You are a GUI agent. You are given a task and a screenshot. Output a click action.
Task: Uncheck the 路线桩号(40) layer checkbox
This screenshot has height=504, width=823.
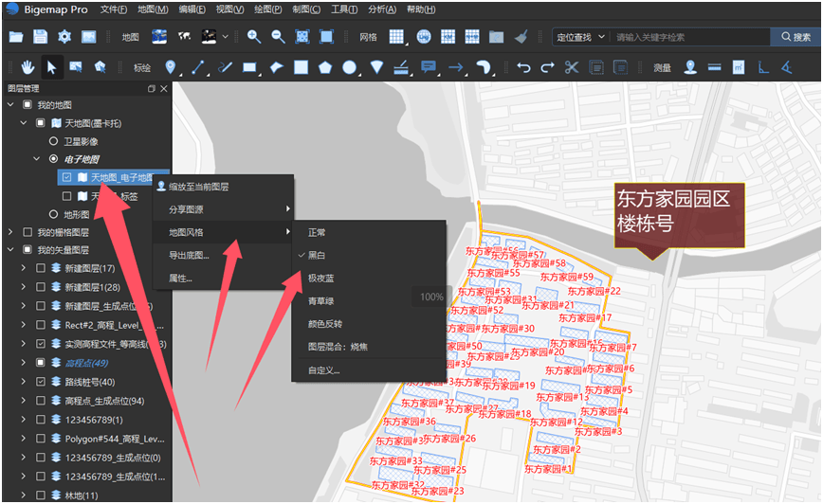coord(41,381)
